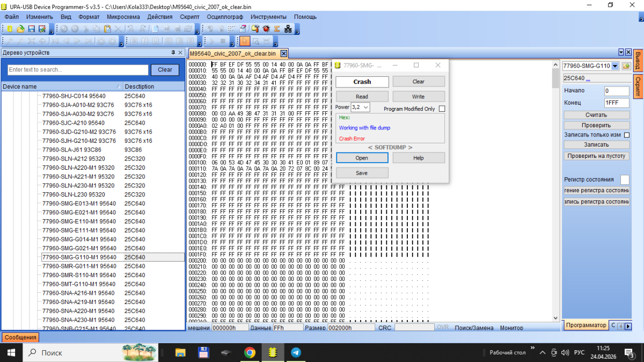Click the sigma checksum toolbar icon
Viewport: 644px width, 362px height.
(277, 29)
